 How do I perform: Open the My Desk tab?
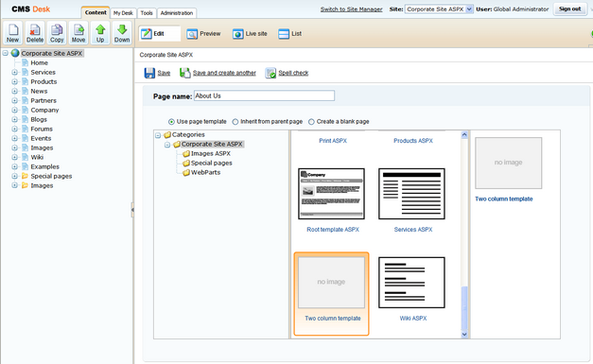click(x=123, y=13)
